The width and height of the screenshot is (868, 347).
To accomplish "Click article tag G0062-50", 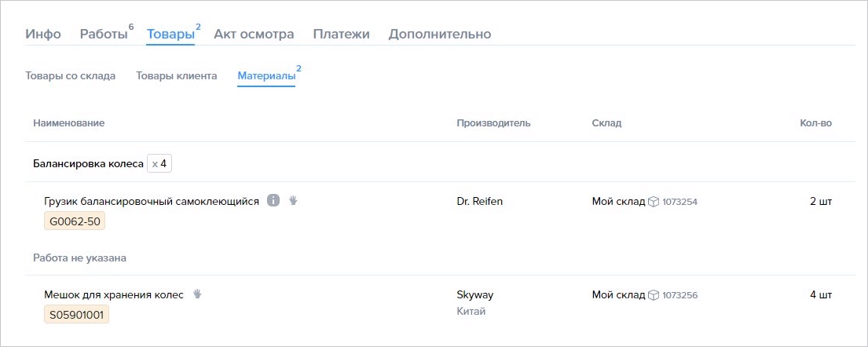I will pyautogui.click(x=75, y=221).
